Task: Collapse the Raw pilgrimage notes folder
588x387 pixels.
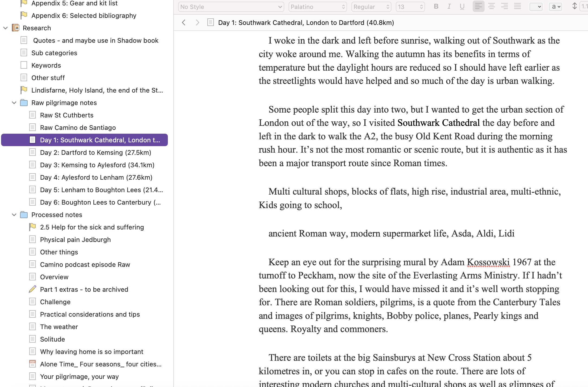Action: coord(14,103)
